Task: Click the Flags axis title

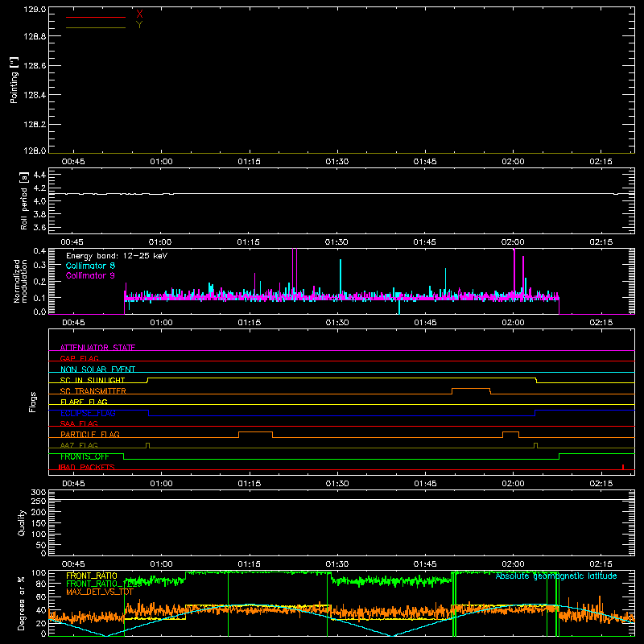Action: click(x=33, y=402)
